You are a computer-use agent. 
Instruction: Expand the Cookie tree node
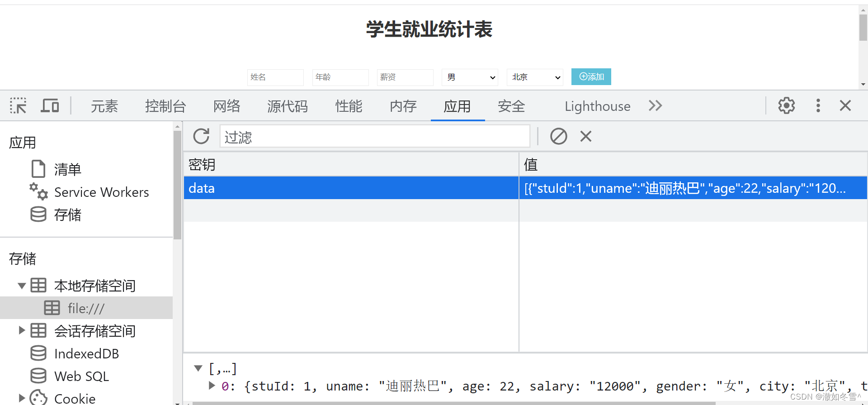point(21,398)
